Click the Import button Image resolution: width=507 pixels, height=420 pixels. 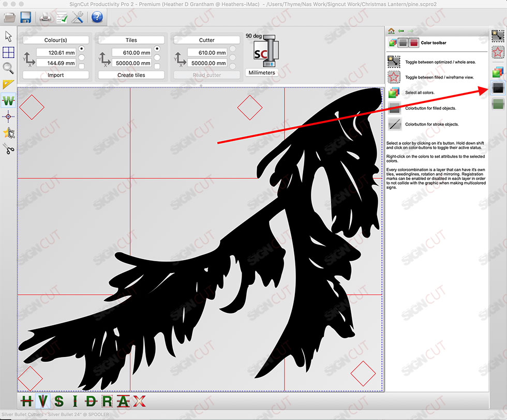pos(56,75)
